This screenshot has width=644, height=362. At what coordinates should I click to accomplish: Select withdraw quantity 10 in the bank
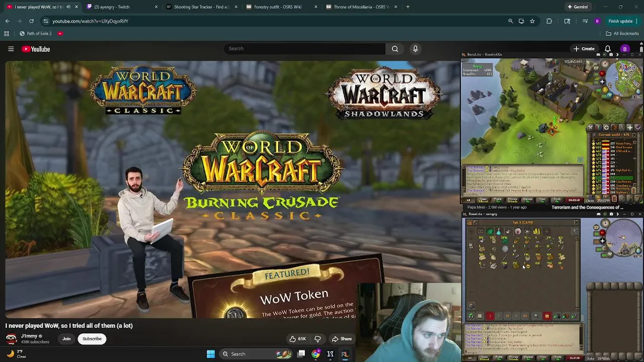click(508, 316)
